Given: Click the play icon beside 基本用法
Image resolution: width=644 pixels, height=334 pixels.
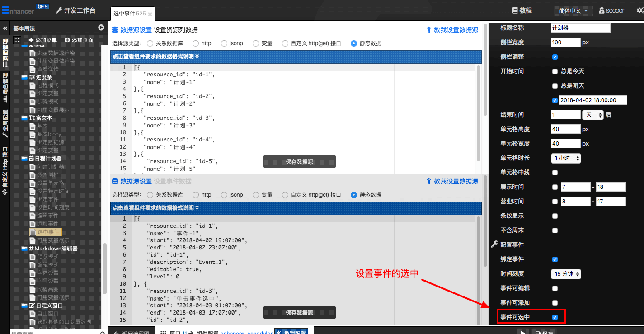Looking at the screenshot, I should tap(101, 28).
